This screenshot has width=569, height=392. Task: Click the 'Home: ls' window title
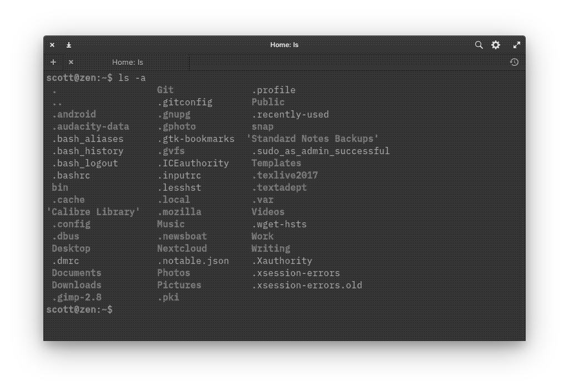point(284,45)
